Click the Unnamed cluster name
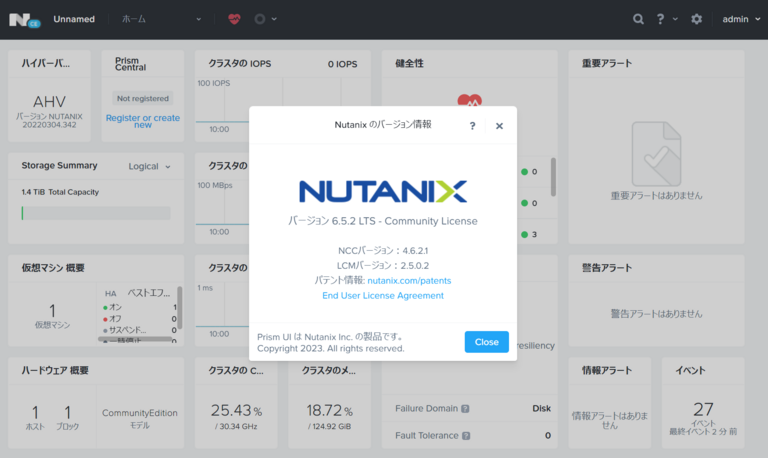768x458 pixels. (74, 19)
